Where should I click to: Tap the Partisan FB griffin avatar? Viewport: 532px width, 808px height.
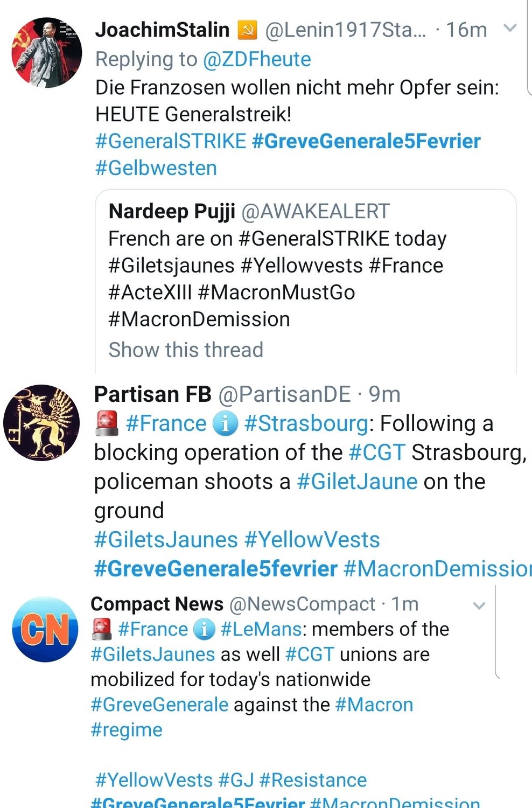(x=41, y=423)
